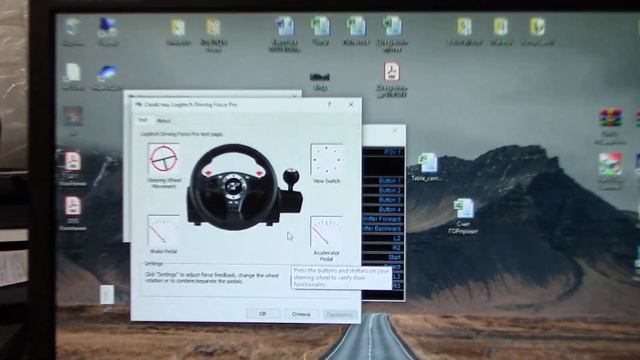Click the tooltip about pressing buttons and shifters
The image size is (640, 360).
(341, 278)
